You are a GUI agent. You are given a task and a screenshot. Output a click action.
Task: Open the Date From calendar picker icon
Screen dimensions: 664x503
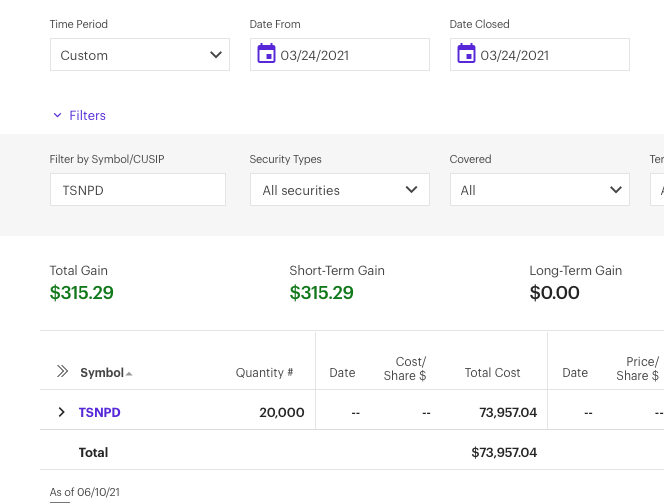click(x=266, y=54)
